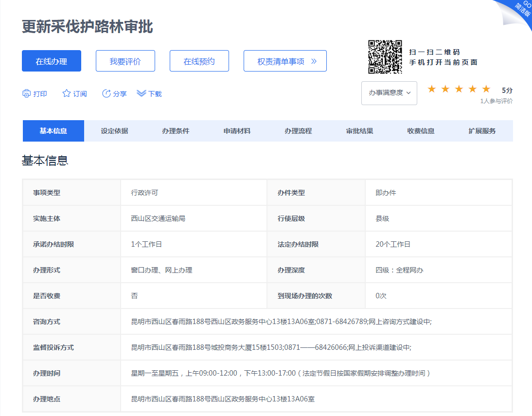Click the 法定办结时限 label
Viewport: 532px width, 416px height.
(x=298, y=244)
